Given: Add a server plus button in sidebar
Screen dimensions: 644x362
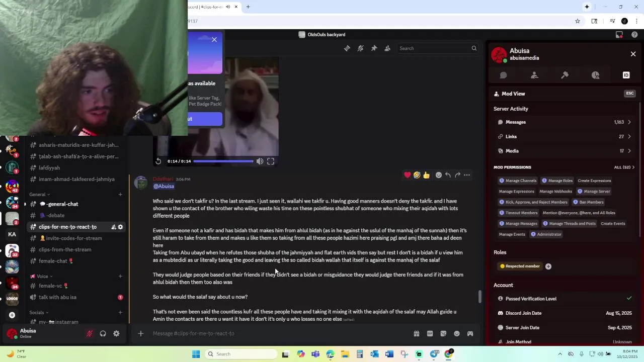Looking at the screenshot, I should pos(12,315).
